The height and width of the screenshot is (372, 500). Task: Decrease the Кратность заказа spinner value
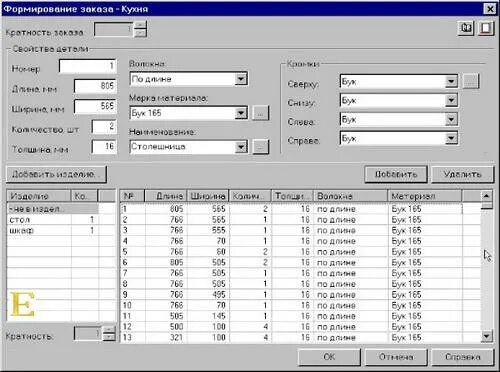(x=140, y=33)
